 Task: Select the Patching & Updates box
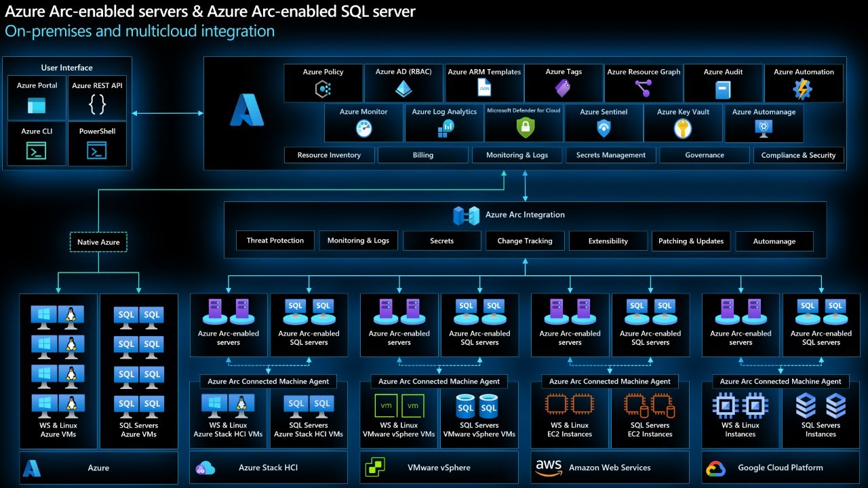[691, 241]
